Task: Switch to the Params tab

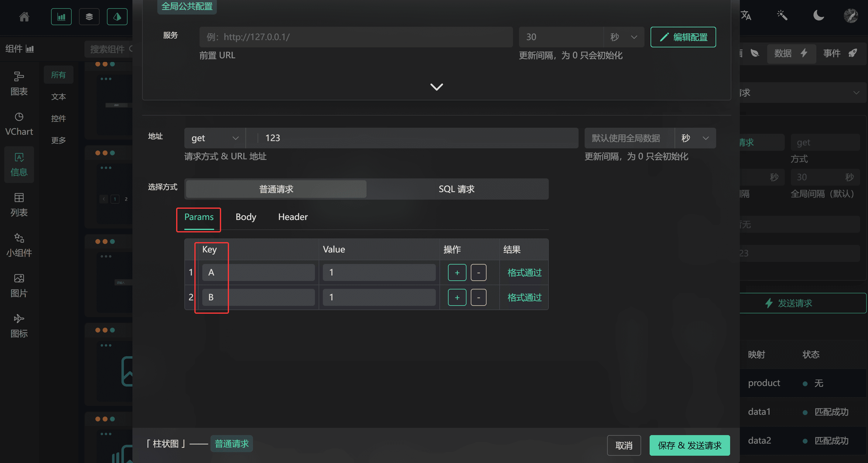Action: click(x=199, y=217)
